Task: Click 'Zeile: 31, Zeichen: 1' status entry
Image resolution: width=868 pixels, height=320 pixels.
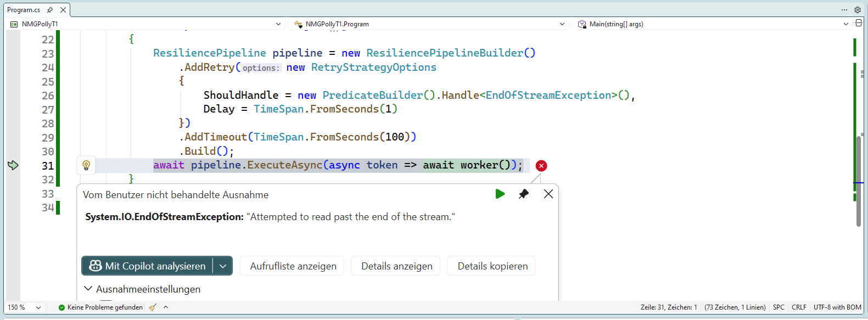Action: [x=669, y=307]
